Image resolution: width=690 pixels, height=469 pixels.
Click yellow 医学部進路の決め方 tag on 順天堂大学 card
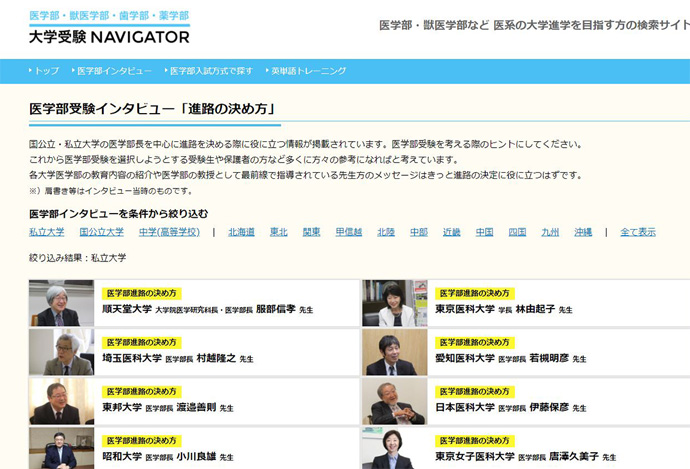(x=142, y=293)
